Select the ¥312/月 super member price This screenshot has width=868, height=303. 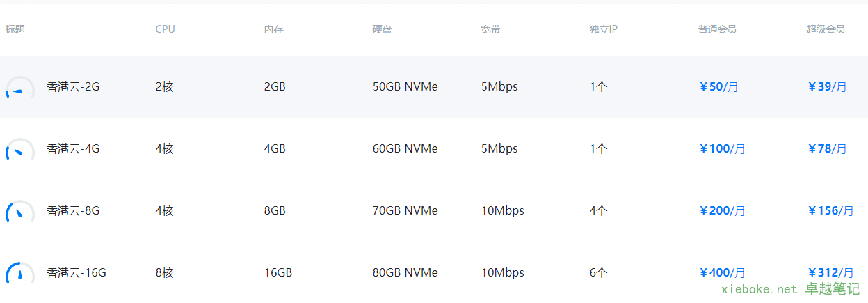tap(830, 272)
